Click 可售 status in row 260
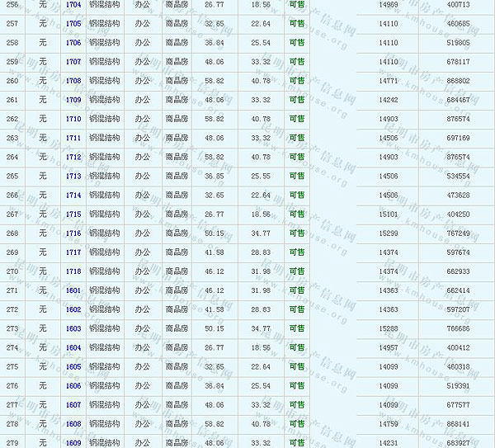The width and height of the screenshot is (495, 448). coord(297,81)
